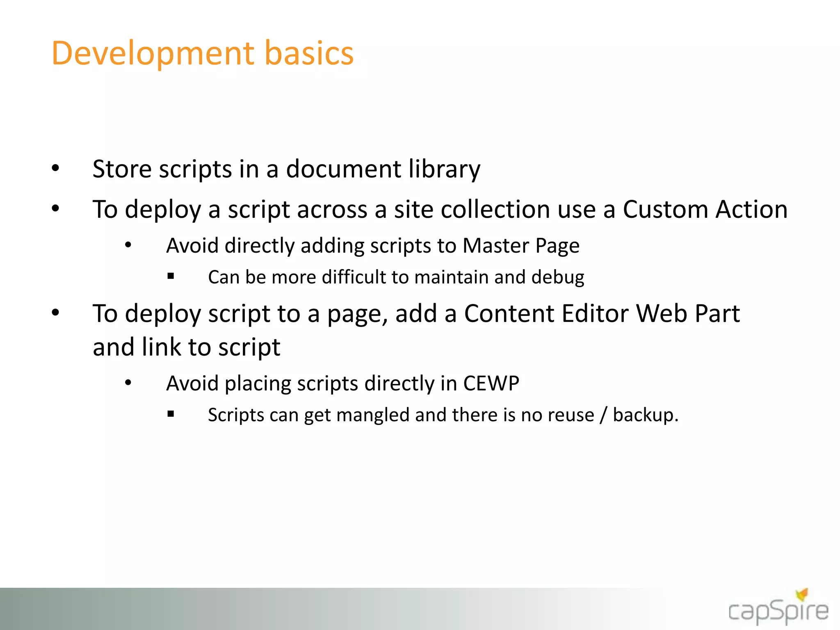Click 'Scripts can get mangled' sub-bullet text
Screen dimensions: 840x630
443,415
